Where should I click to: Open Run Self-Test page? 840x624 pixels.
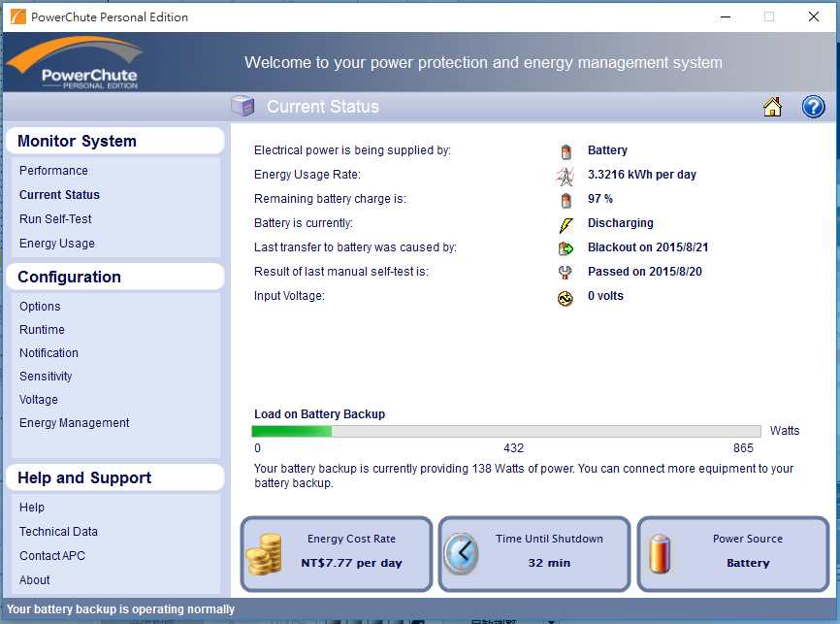pyautogui.click(x=55, y=218)
